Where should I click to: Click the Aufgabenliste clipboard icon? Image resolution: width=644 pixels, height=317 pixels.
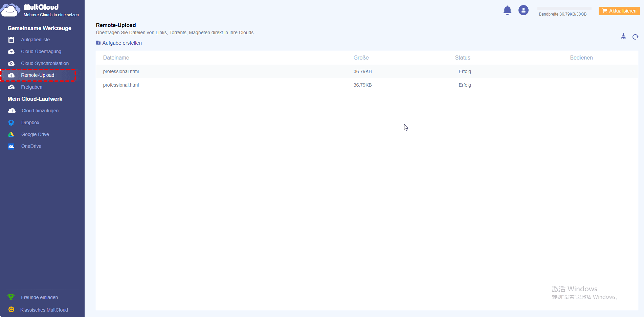(x=11, y=40)
